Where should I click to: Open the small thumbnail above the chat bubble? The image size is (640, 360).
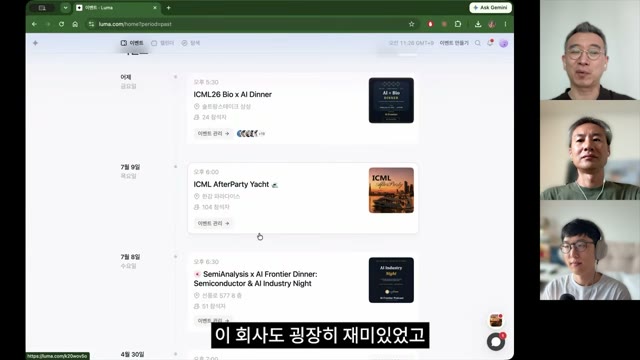point(496,320)
